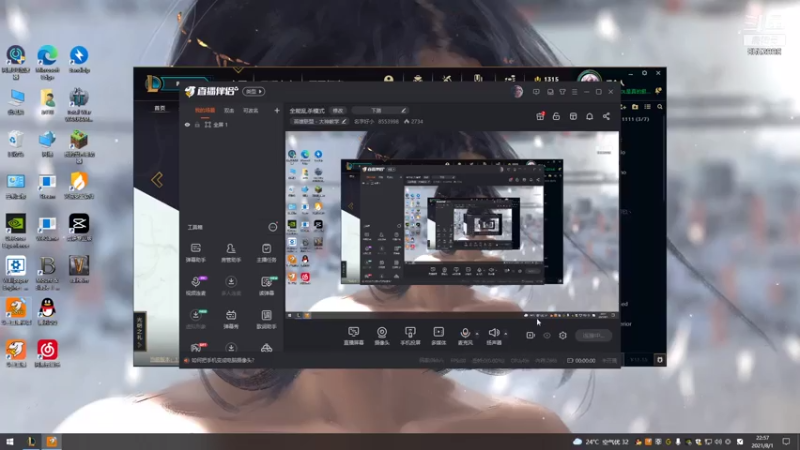800x450 pixels.
Task: Toggle lock on 全屏1 scene source
Action: (x=197, y=124)
